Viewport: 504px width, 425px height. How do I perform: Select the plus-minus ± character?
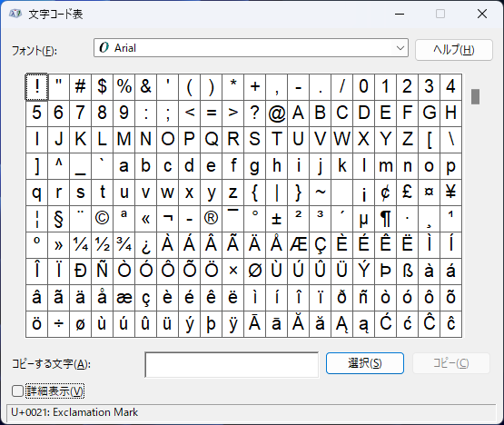click(277, 219)
